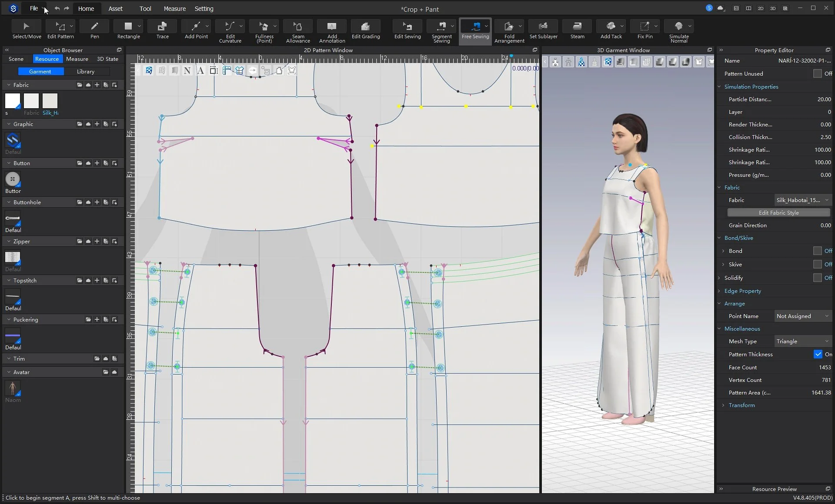Enable the Bond checkbox
Viewport: 835px width, 504px height.
pos(817,251)
